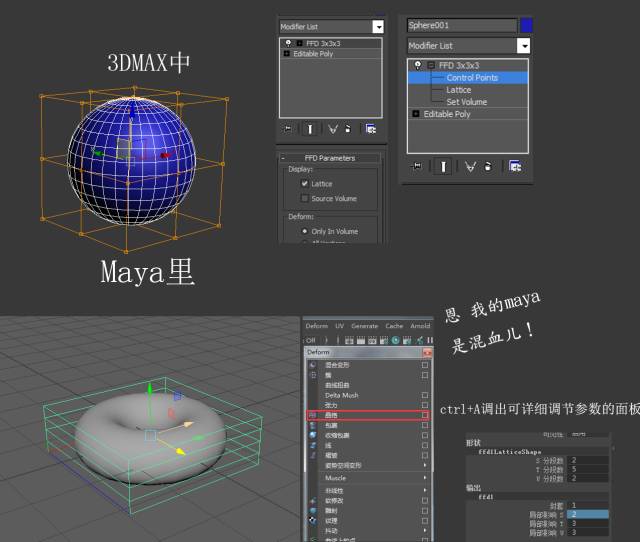Choose 晶格 lattice from the Deform menu
Viewport: 640px width, 542px height.
tap(331, 415)
